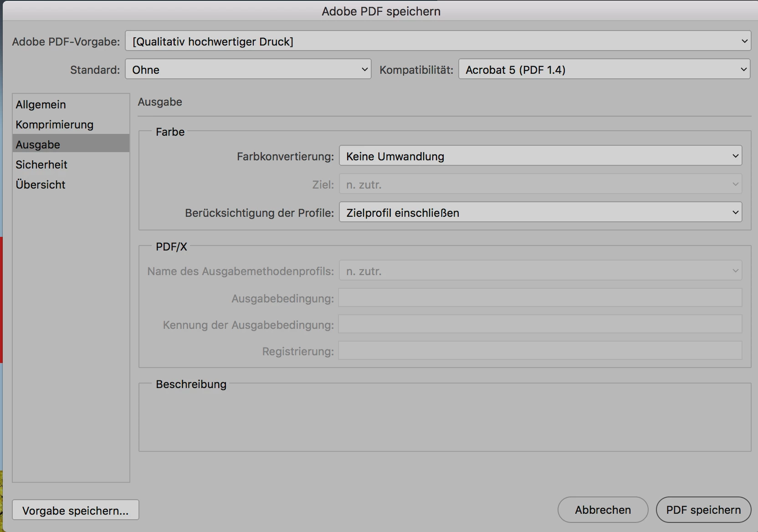Switch to the Sicherheit section
758x532 pixels.
pyautogui.click(x=71, y=164)
